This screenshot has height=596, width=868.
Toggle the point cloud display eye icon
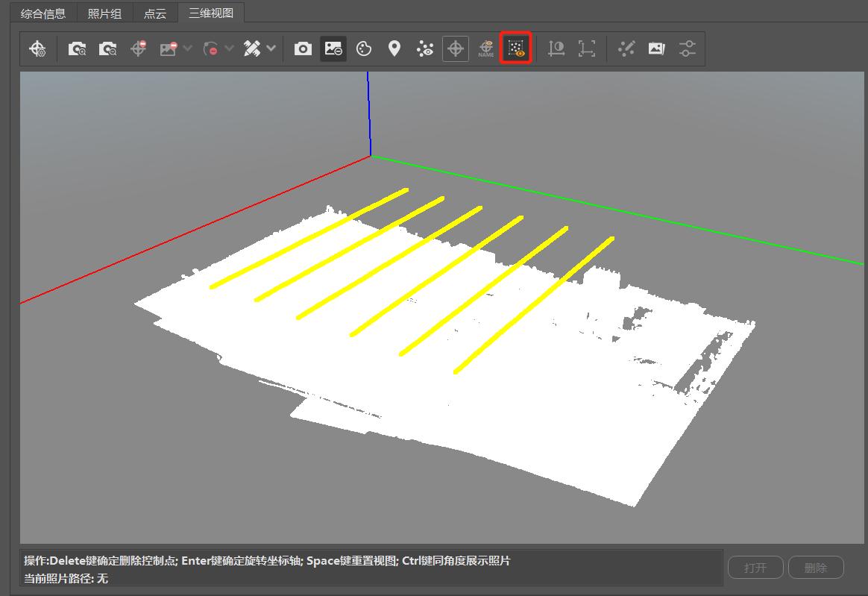coord(516,48)
